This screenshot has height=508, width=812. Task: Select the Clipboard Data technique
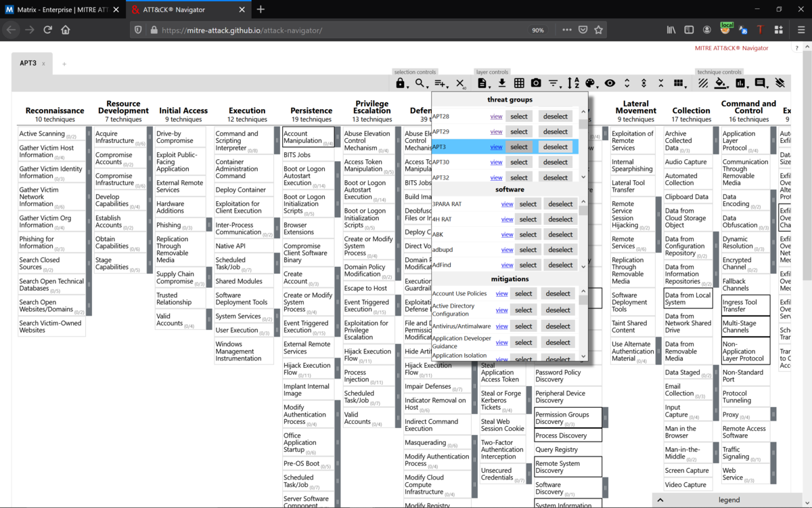pos(688,197)
